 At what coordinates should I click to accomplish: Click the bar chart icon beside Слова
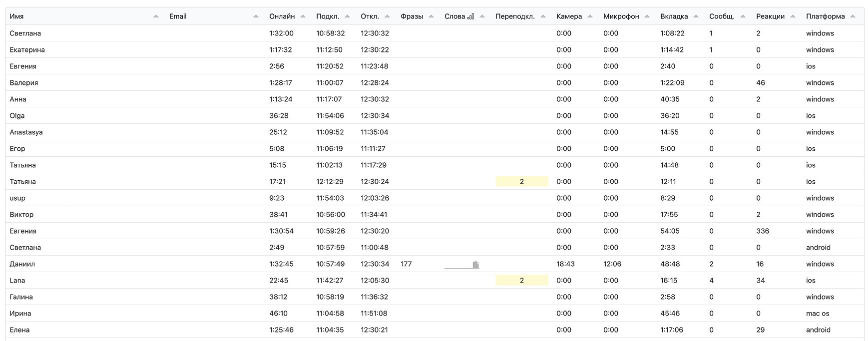(x=470, y=16)
